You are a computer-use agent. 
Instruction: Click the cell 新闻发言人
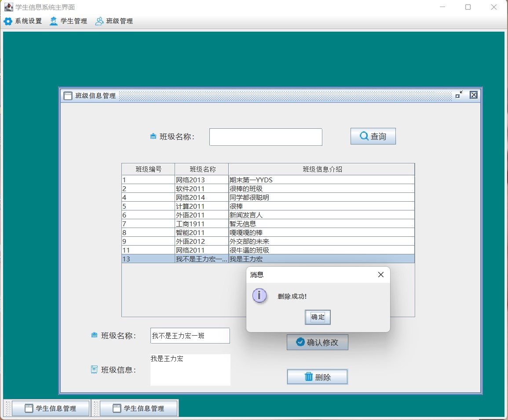click(x=322, y=215)
